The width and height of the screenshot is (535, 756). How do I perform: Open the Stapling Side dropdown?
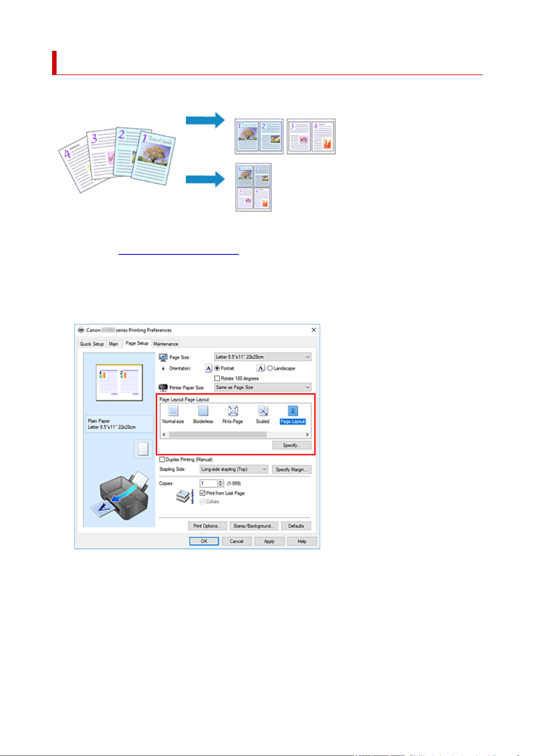coord(234,469)
